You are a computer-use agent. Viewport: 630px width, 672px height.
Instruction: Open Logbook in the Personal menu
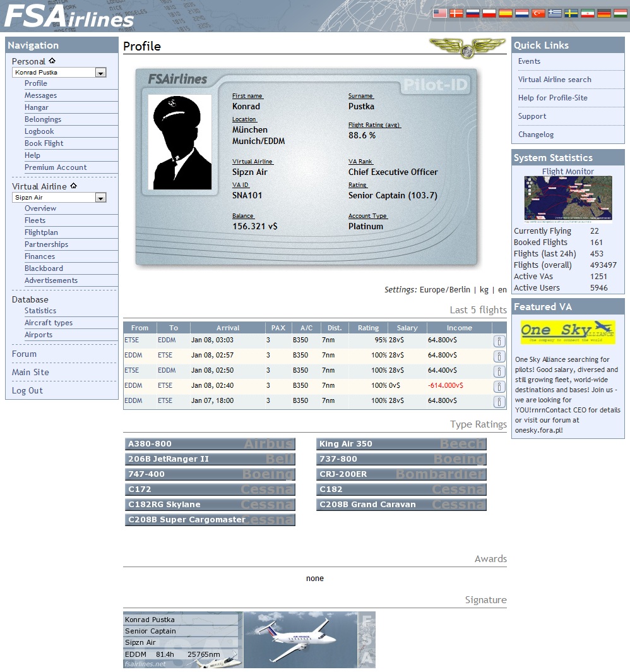point(39,131)
